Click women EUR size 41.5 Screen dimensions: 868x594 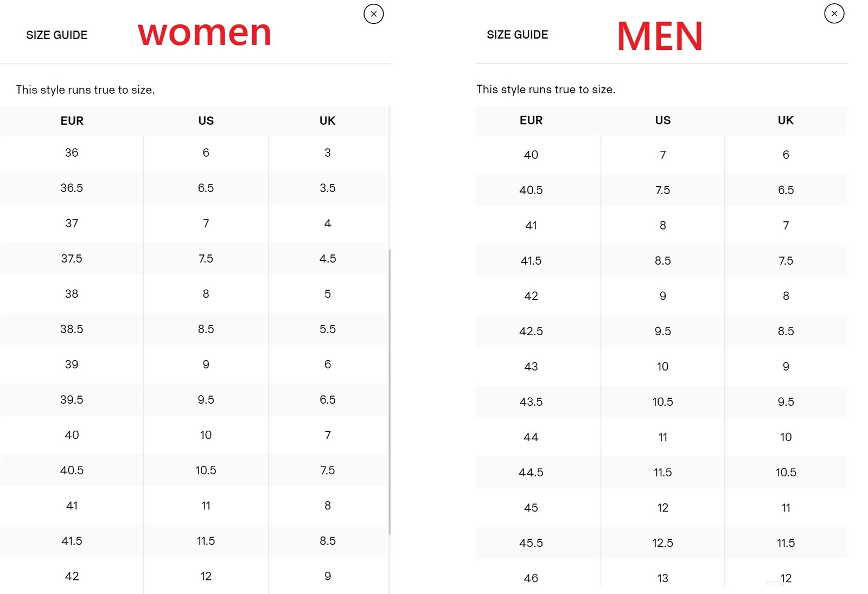[72, 541]
